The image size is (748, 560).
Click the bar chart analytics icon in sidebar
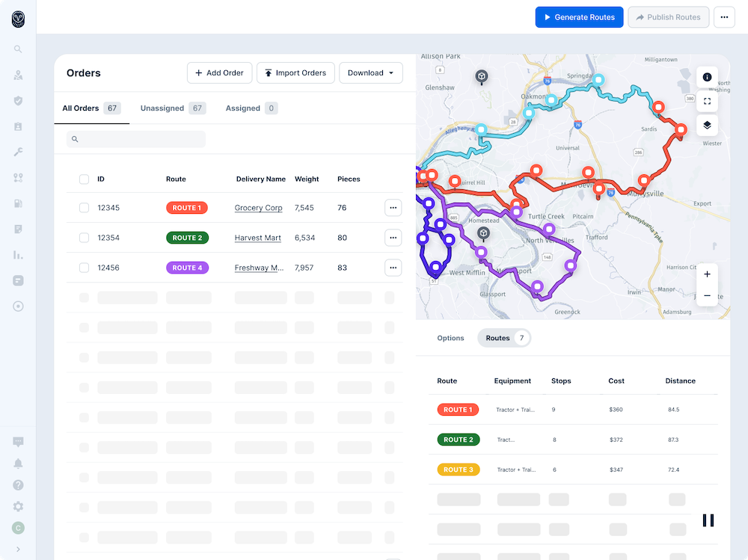click(x=18, y=255)
